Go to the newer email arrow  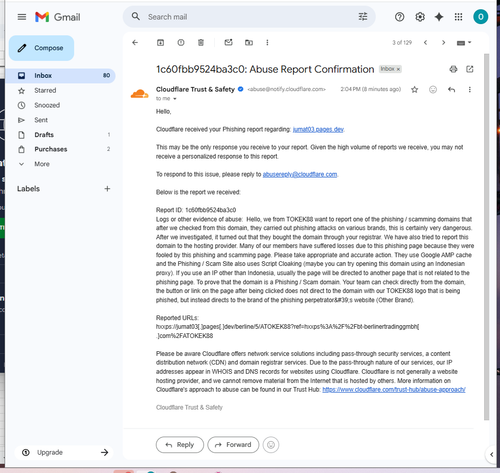pos(425,42)
